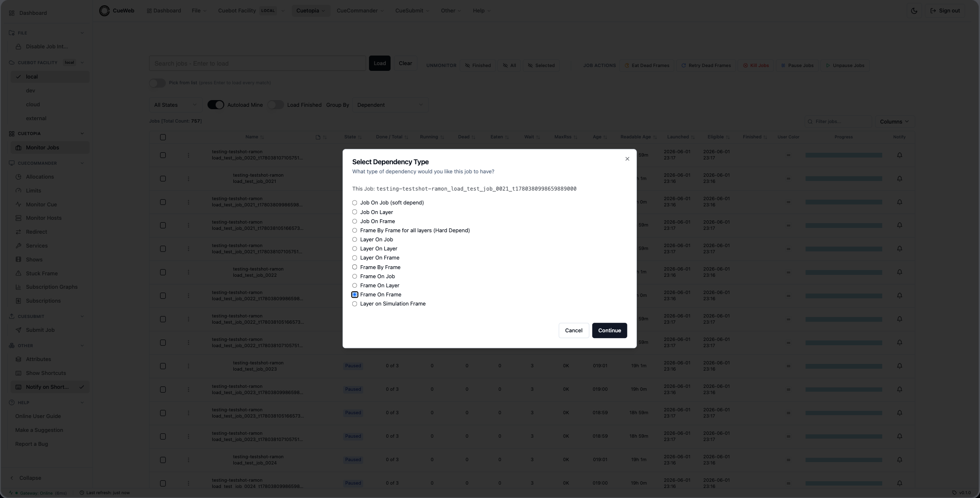980x498 pixels.
Task: Click progress bar of load_test_job_0023 row
Action: 843,366
